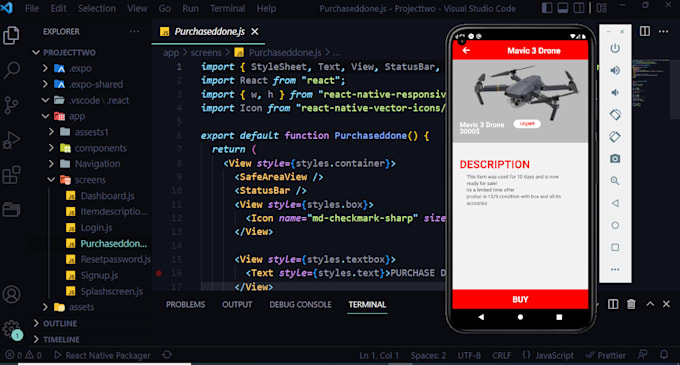Image resolution: width=680 pixels, height=365 pixels.
Task: Click Prettier in status bar
Action: (605, 355)
